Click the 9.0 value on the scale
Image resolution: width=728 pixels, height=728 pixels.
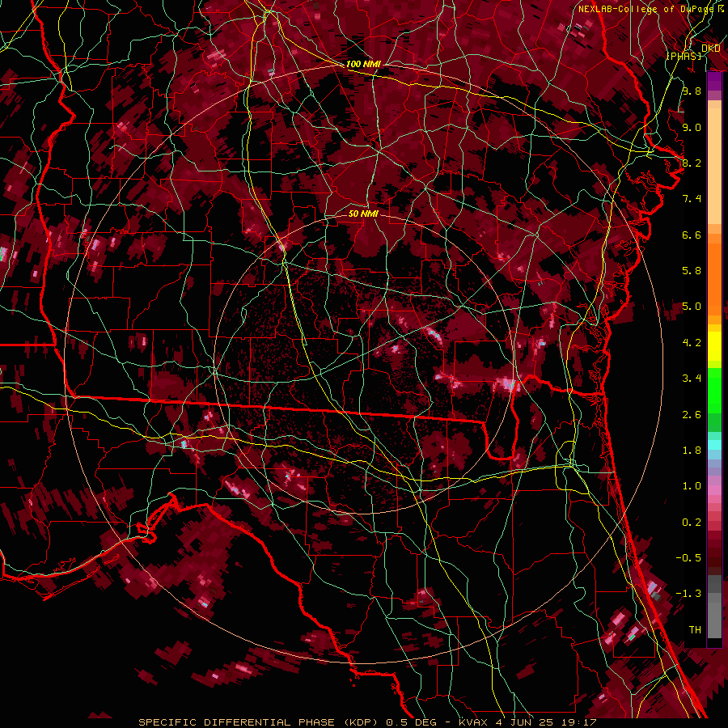(x=692, y=127)
